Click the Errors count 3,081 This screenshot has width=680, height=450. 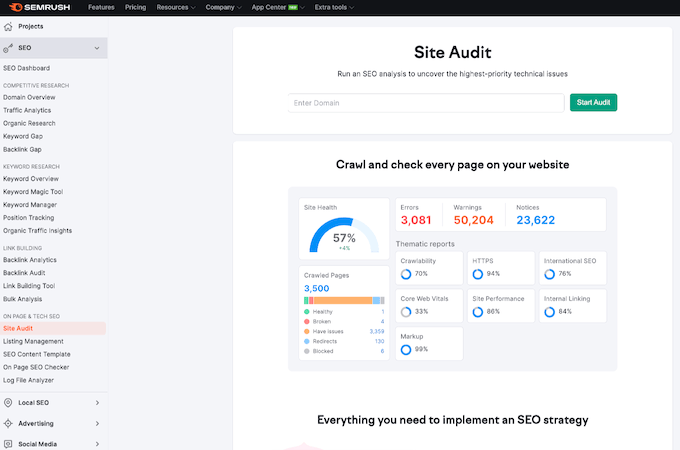[416, 220]
